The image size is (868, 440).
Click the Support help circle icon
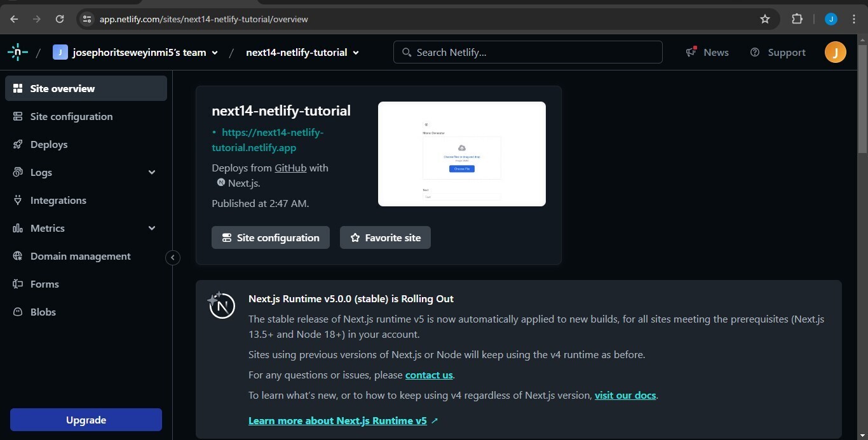[x=755, y=52]
